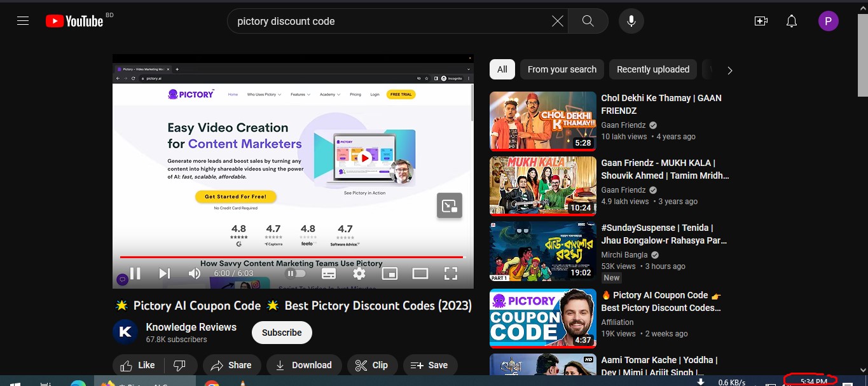This screenshot has width=868, height=386.
Task: Toggle the autoplay switch
Action: pos(296,273)
